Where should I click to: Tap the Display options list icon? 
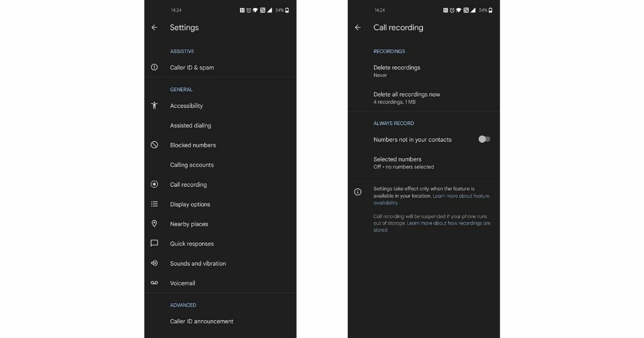point(155,204)
